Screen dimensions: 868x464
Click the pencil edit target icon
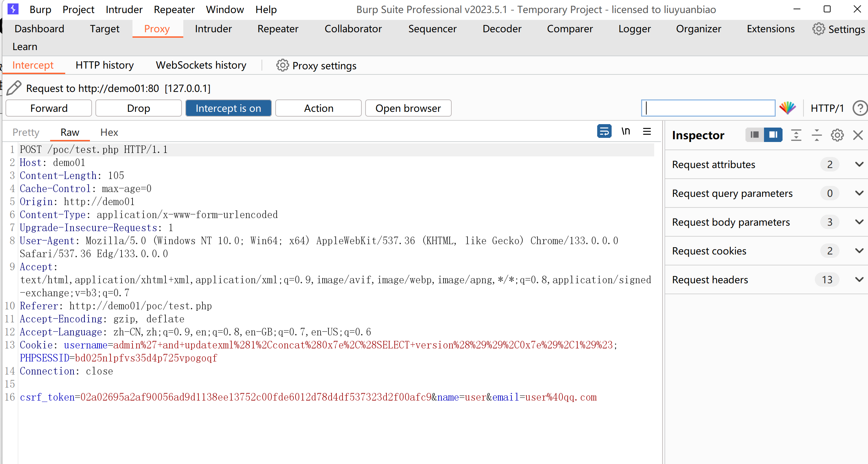coord(14,88)
